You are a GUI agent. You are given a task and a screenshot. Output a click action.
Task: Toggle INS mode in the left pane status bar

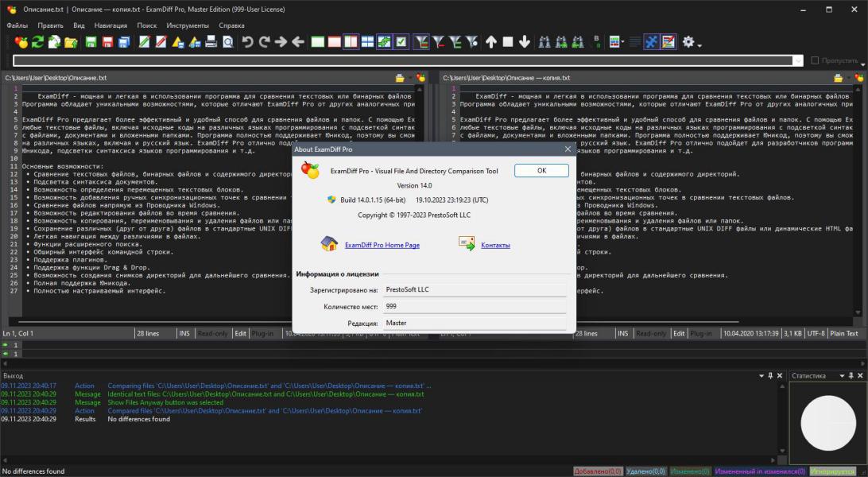184,334
